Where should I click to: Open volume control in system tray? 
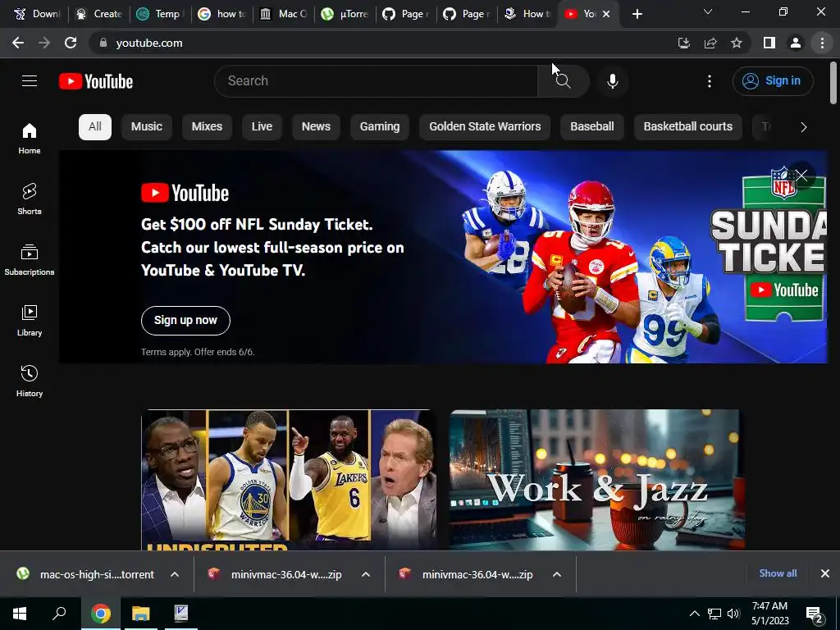pyautogui.click(x=733, y=614)
